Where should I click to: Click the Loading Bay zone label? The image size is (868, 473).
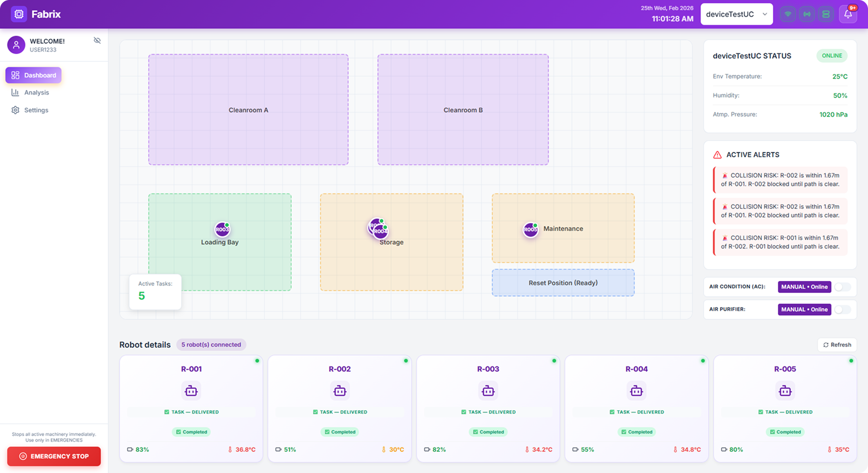220,242
